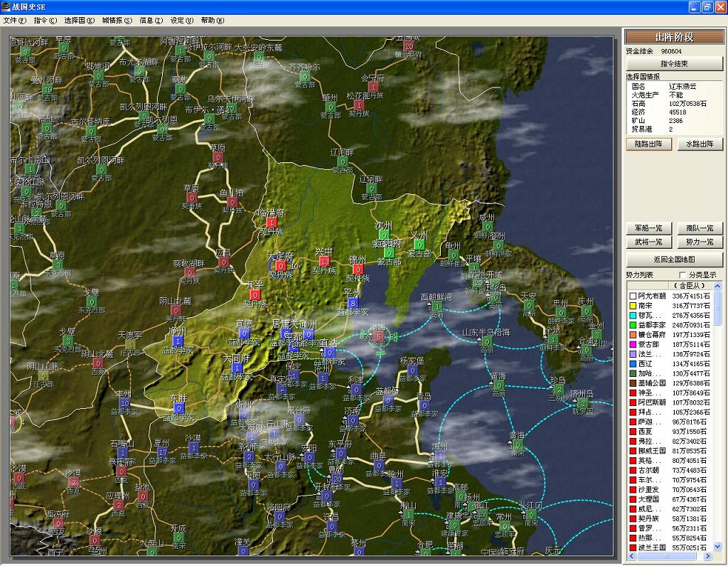728x566 pixels.
Task: Click 返回全国地图 button
Action: pos(674,259)
